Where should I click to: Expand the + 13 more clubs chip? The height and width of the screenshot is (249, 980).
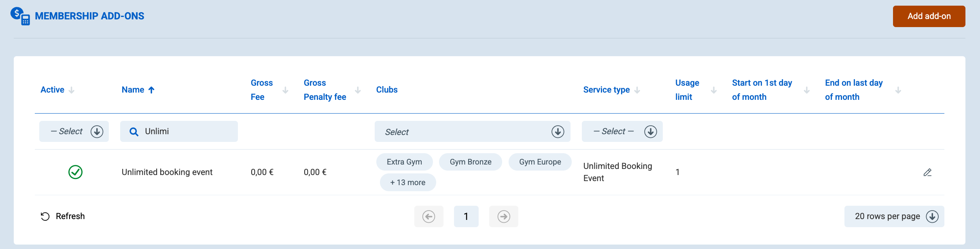point(408,182)
